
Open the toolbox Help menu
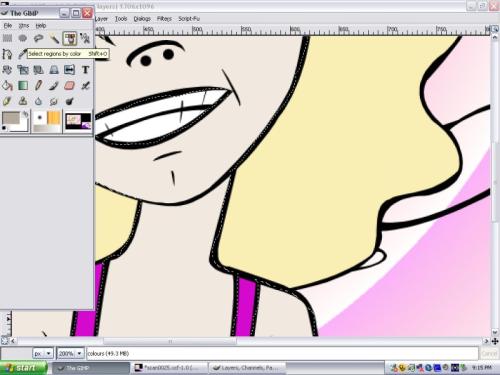pos(41,25)
